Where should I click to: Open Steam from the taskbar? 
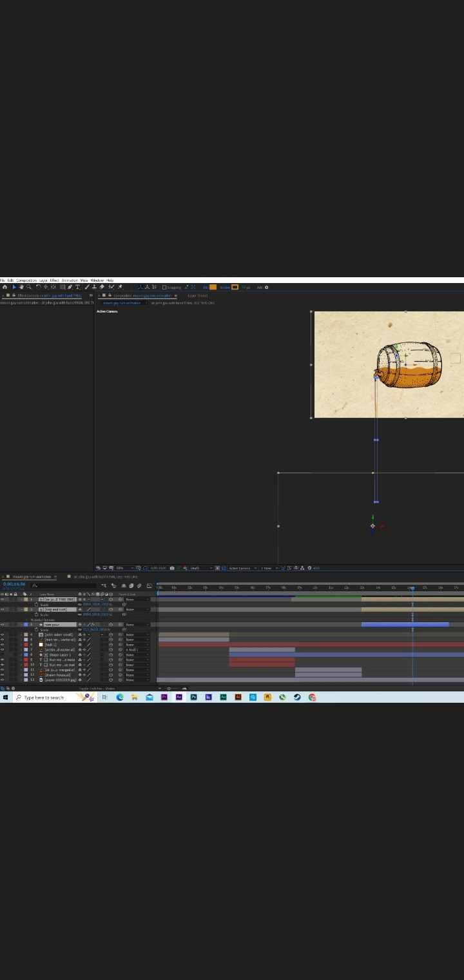(x=297, y=697)
